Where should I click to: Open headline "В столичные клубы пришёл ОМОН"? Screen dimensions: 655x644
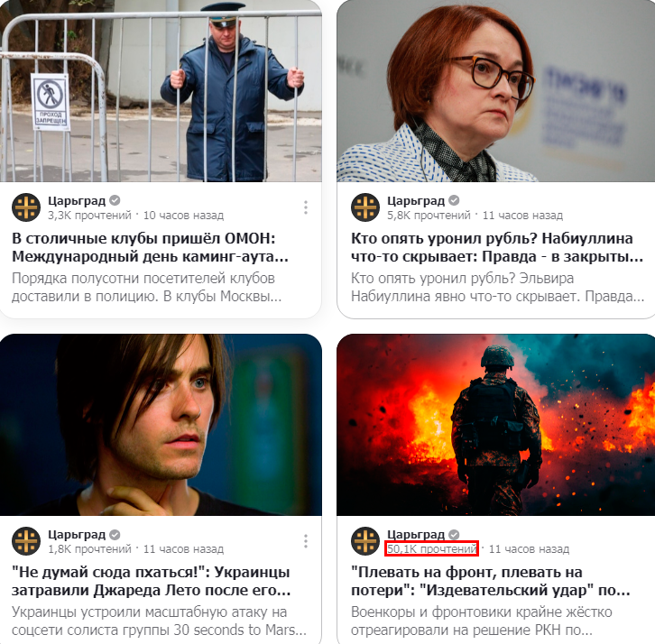click(x=151, y=247)
